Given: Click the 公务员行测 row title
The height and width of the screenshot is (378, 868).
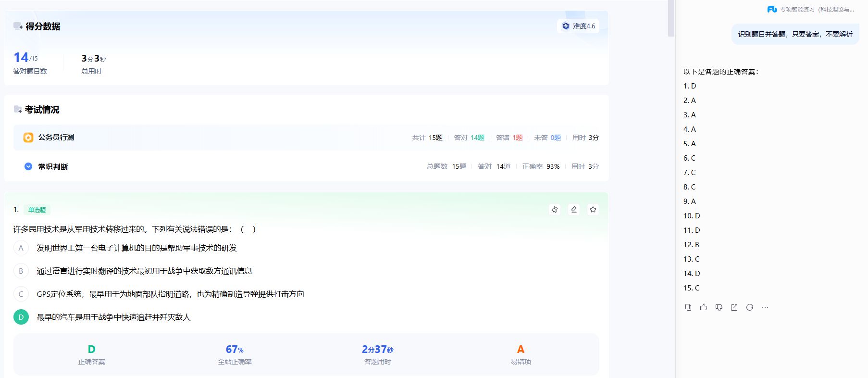Looking at the screenshot, I should tap(56, 138).
